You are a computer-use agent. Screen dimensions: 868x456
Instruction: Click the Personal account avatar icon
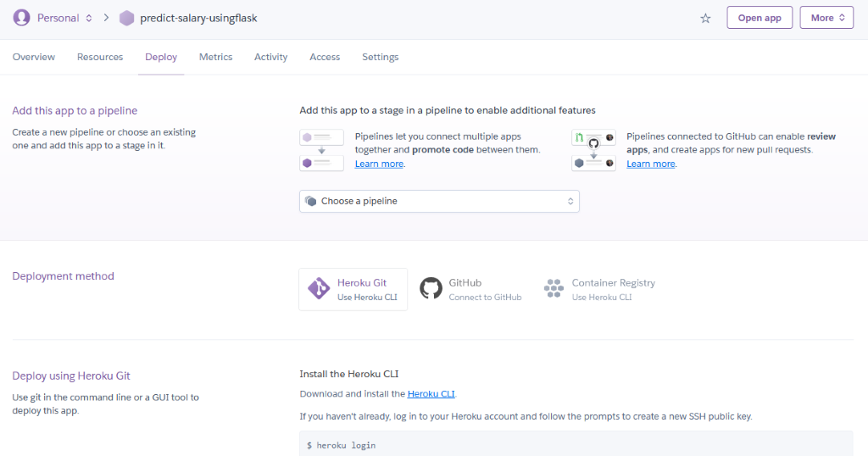[21, 18]
